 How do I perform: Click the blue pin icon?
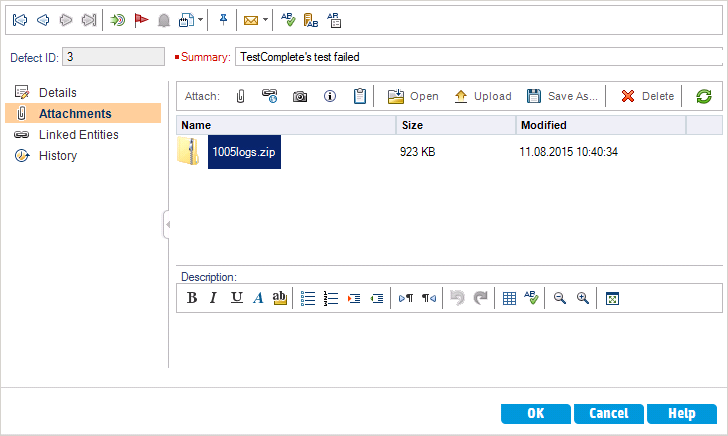pos(223,20)
